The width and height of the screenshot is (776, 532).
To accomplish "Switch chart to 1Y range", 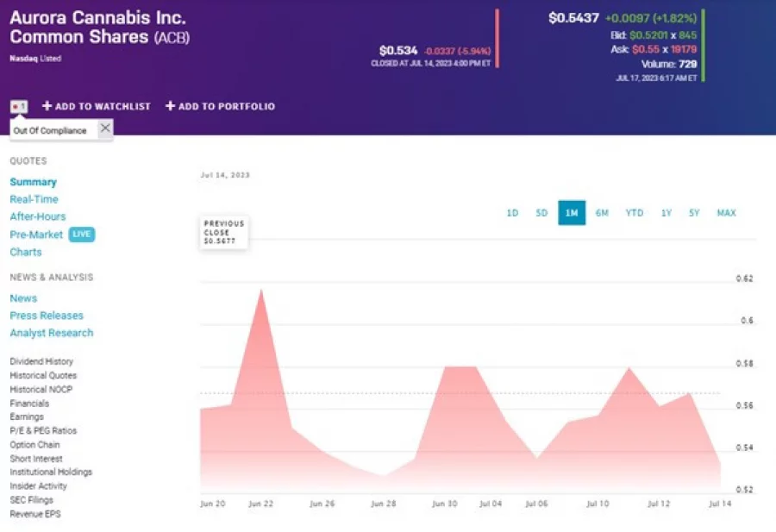I will [666, 213].
